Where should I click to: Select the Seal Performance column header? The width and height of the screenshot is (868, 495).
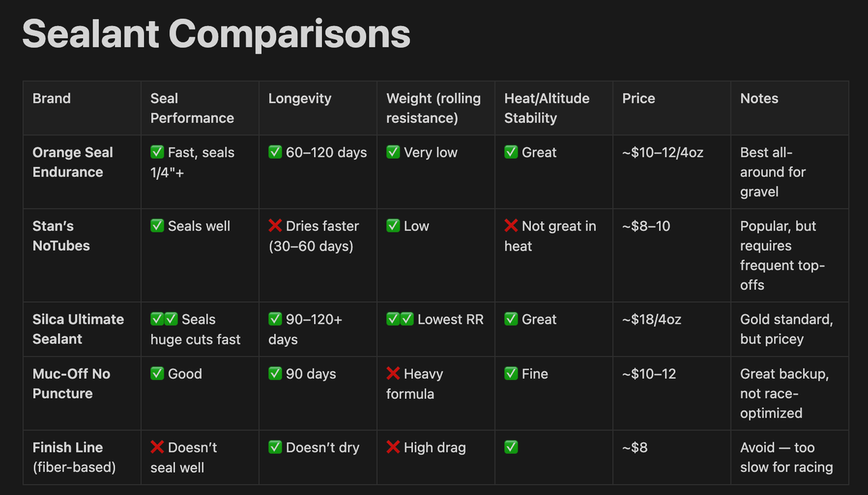tap(200, 108)
